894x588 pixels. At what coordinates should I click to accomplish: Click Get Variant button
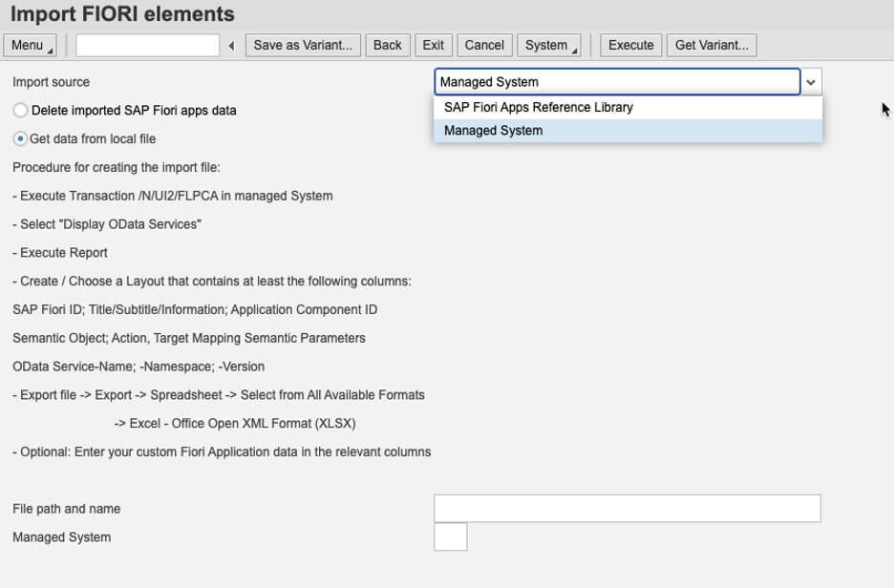tap(713, 46)
